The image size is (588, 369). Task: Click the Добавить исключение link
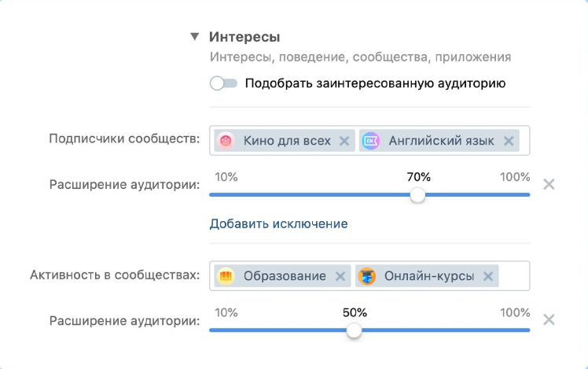tap(278, 223)
